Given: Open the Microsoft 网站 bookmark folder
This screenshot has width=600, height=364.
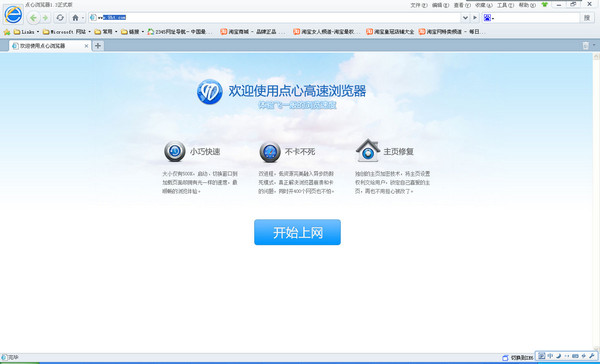Looking at the screenshot, I should [67, 32].
